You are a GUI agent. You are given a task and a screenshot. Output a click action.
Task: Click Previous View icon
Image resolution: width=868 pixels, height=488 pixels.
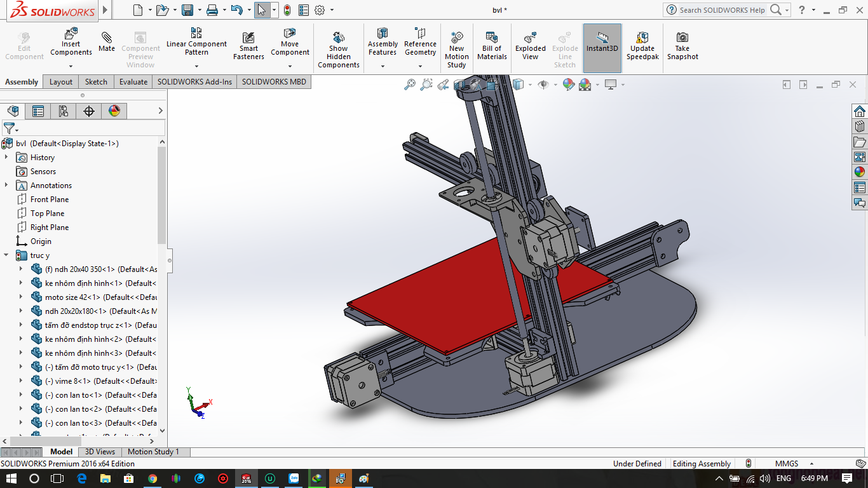pyautogui.click(x=443, y=85)
